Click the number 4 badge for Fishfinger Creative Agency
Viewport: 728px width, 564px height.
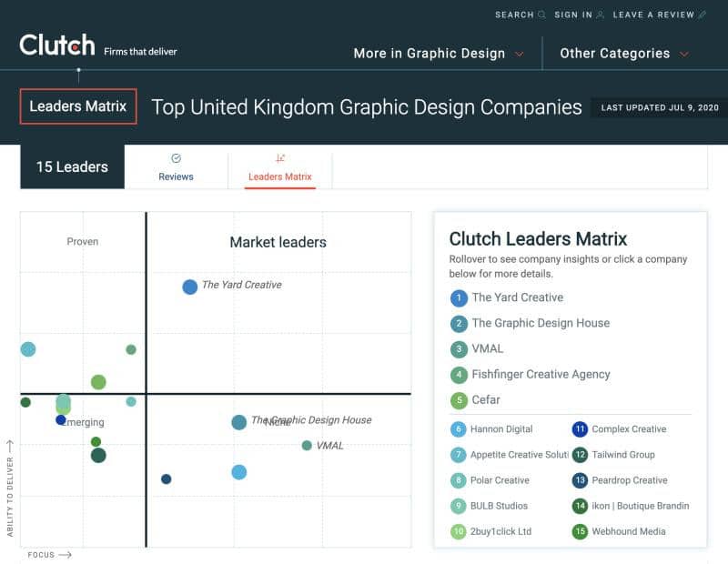tap(459, 375)
